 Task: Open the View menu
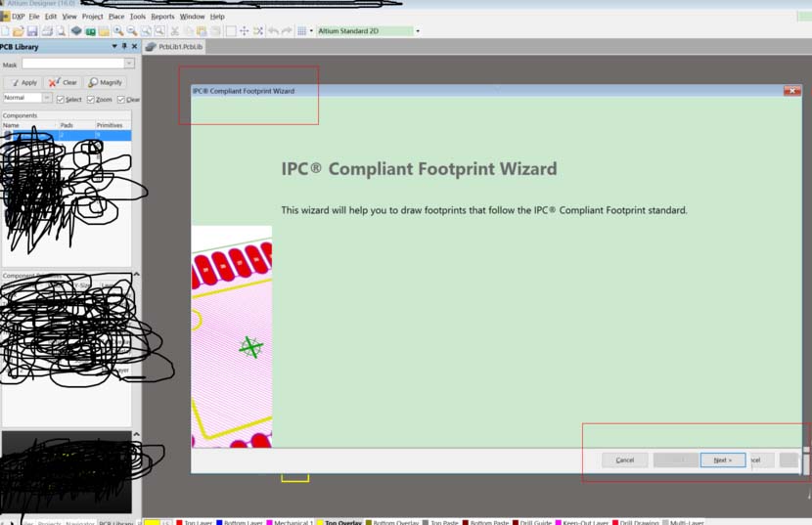(x=69, y=17)
